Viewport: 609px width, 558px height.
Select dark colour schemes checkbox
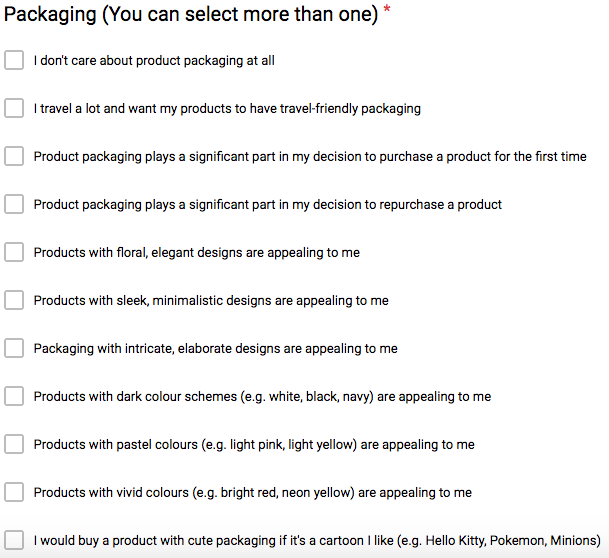pos(14,396)
